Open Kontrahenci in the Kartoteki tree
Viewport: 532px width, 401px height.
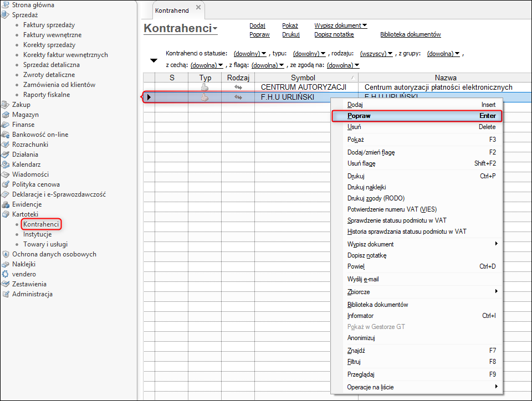tap(41, 224)
